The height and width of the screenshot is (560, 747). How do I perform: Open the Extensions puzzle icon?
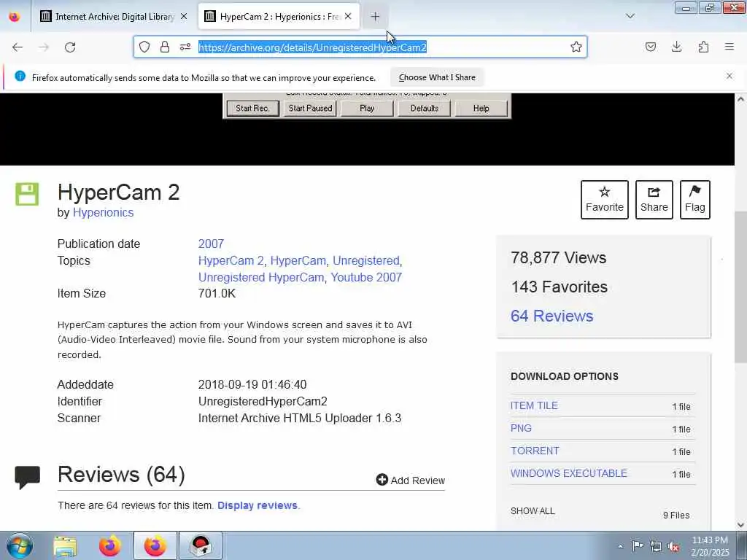coord(703,47)
